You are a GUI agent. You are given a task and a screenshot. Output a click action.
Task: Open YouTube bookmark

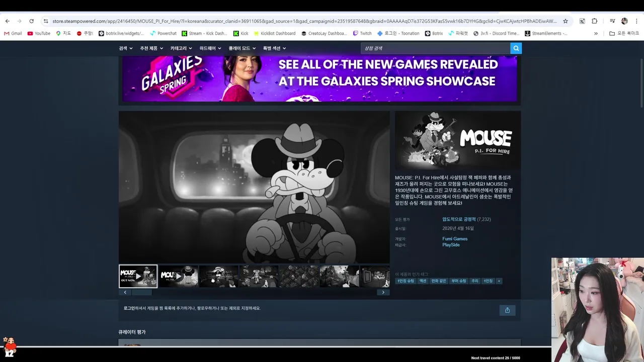39,34
